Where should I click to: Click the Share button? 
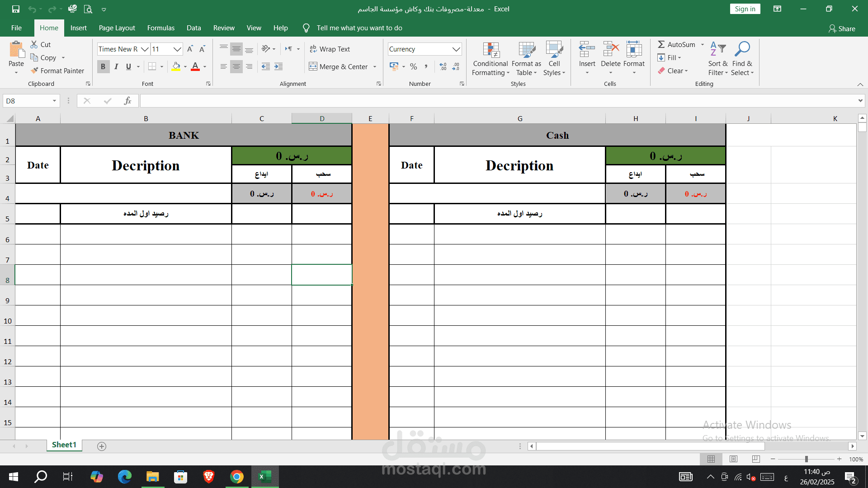842,28
